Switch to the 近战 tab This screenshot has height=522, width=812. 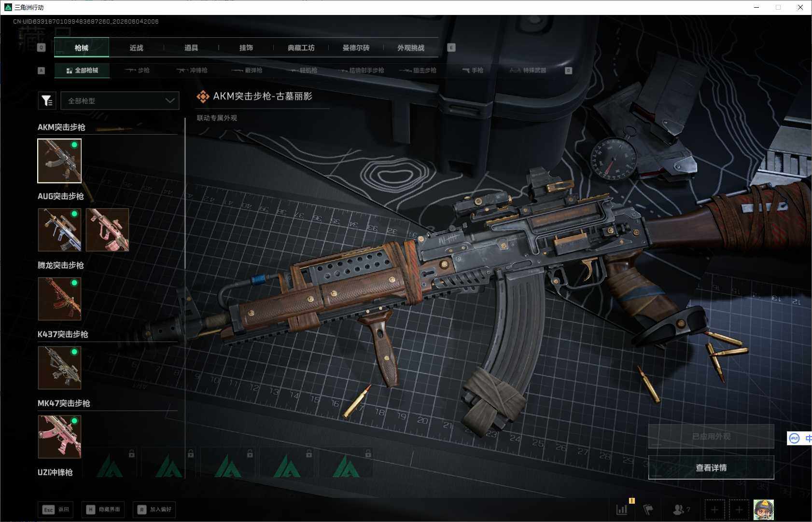click(x=137, y=47)
